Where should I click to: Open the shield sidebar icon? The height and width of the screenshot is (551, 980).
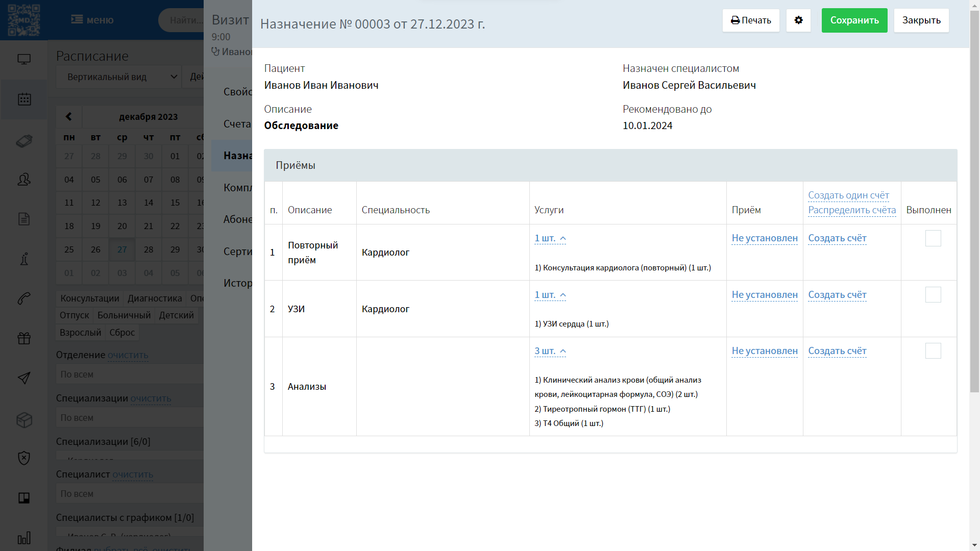tap(24, 458)
